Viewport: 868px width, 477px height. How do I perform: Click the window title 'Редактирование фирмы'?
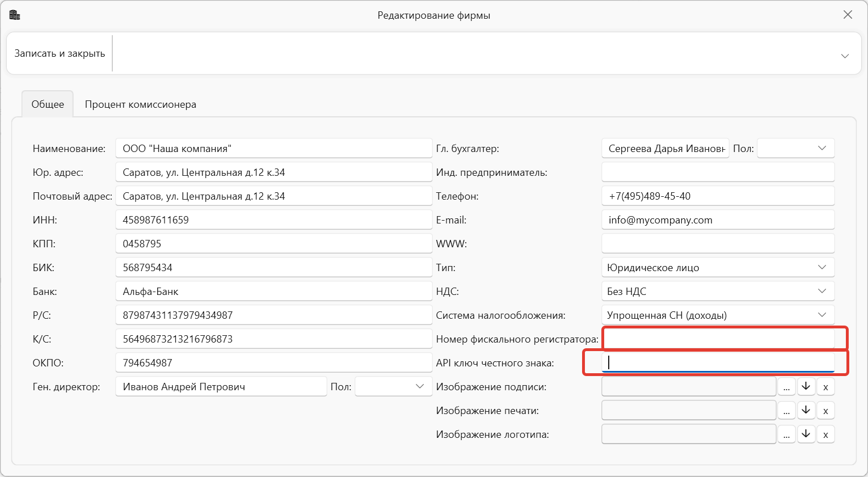click(434, 15)
